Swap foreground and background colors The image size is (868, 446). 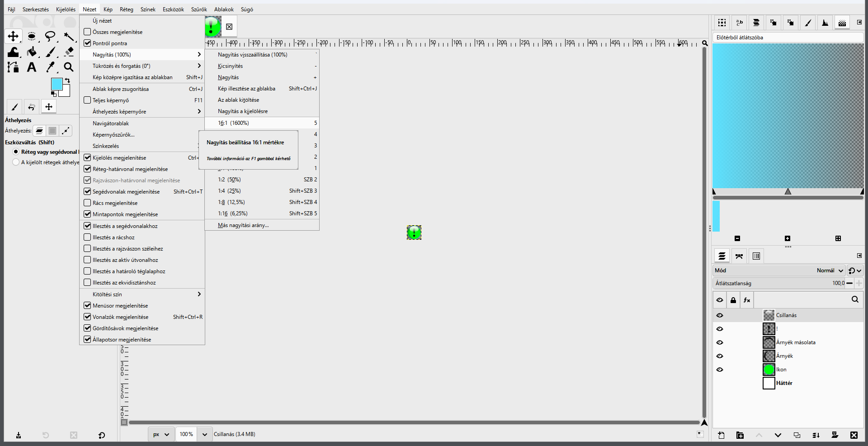67,81
